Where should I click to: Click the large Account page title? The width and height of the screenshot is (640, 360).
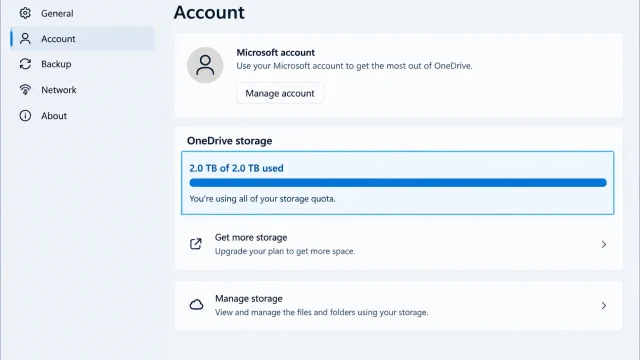coord(209,12)
